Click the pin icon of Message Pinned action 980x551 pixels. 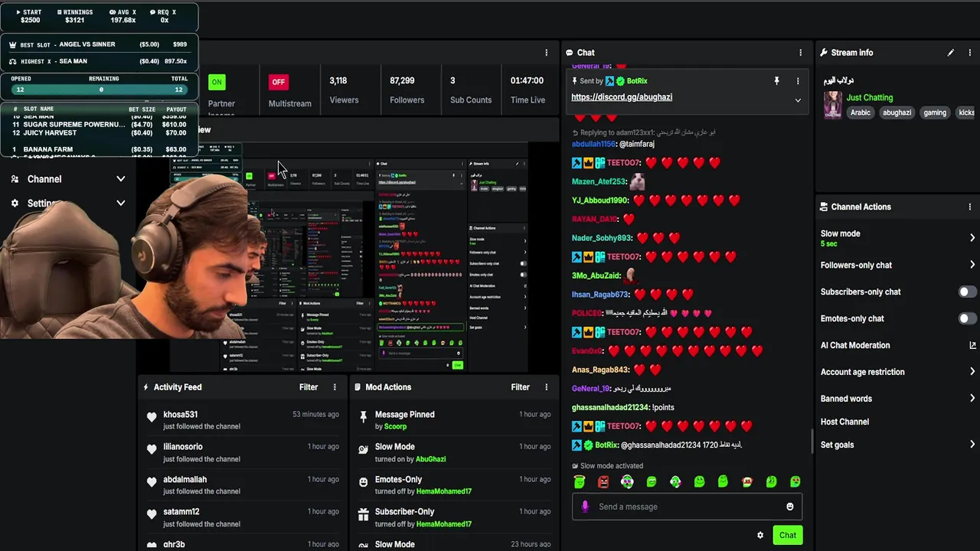(x=363, y=417)
